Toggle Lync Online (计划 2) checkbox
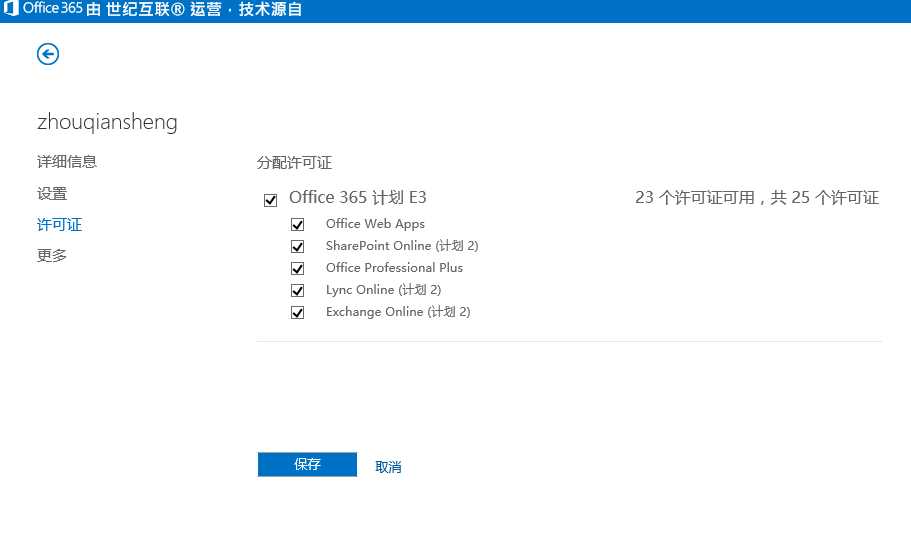This screenshot has height=545, width=911. (x=297, y=291)
